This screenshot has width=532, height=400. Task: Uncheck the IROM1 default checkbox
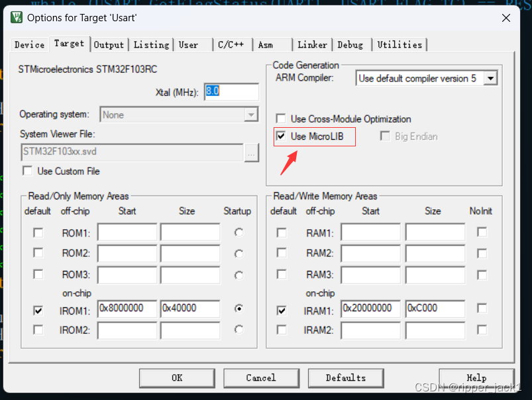click(38, 310)
